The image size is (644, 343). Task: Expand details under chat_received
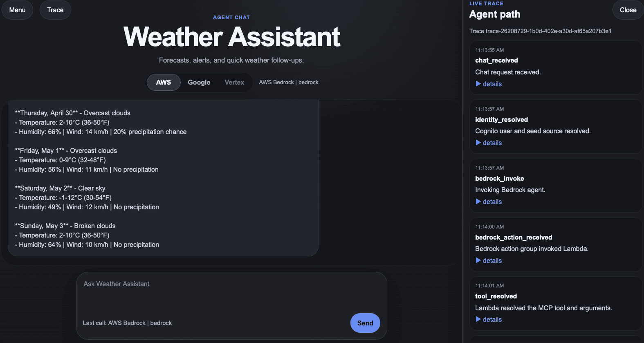(489, 84)
